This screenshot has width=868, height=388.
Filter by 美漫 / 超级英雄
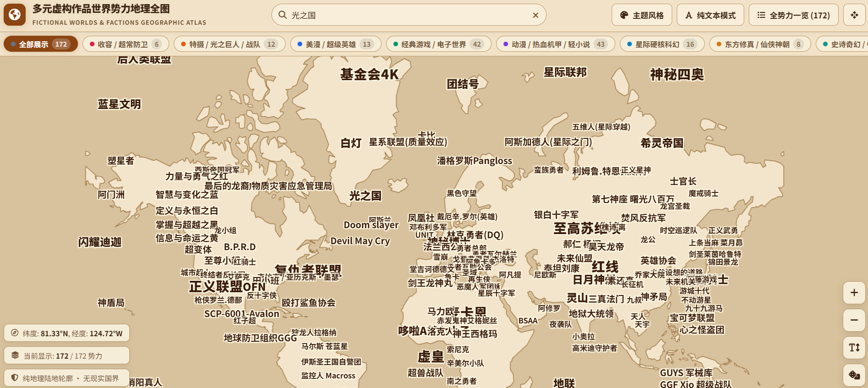(336, 44)
